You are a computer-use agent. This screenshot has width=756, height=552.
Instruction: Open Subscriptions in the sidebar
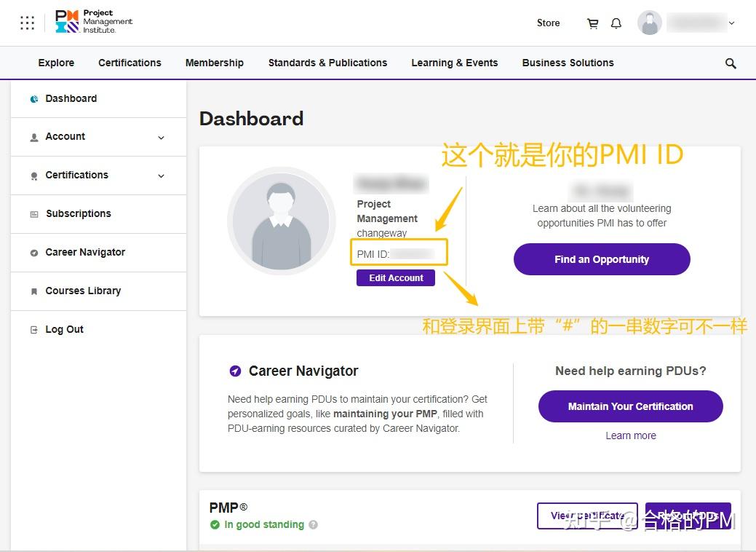[98, 214]
